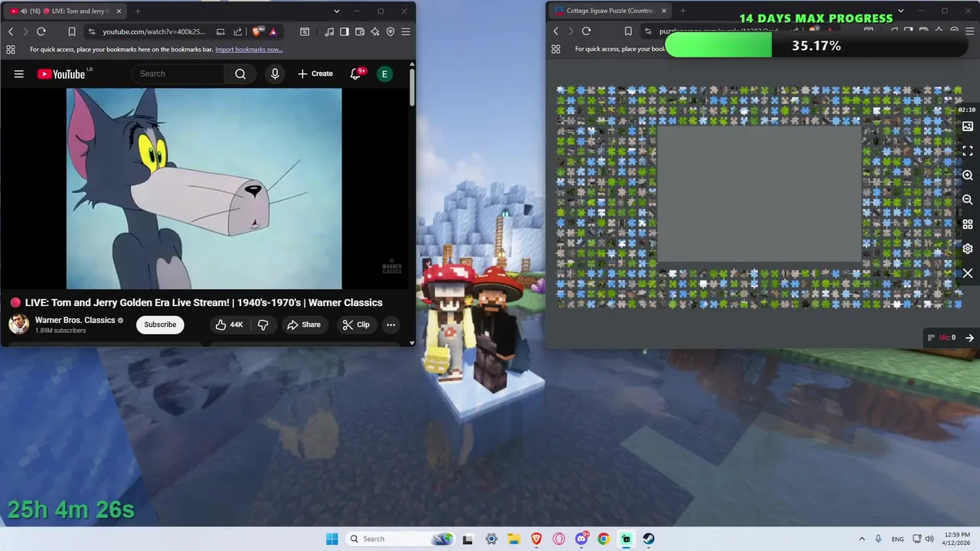980x551 pixels.
Task: Click the Warner Bros. Classics channel avatar
Action: click(x=19, y=324)
